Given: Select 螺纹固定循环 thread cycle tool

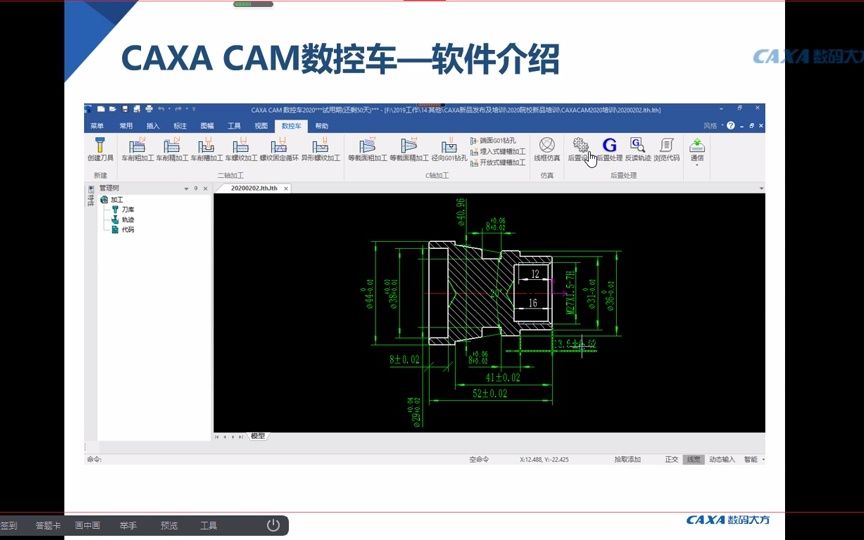Looking at the screenshot, I should point(279,149).
